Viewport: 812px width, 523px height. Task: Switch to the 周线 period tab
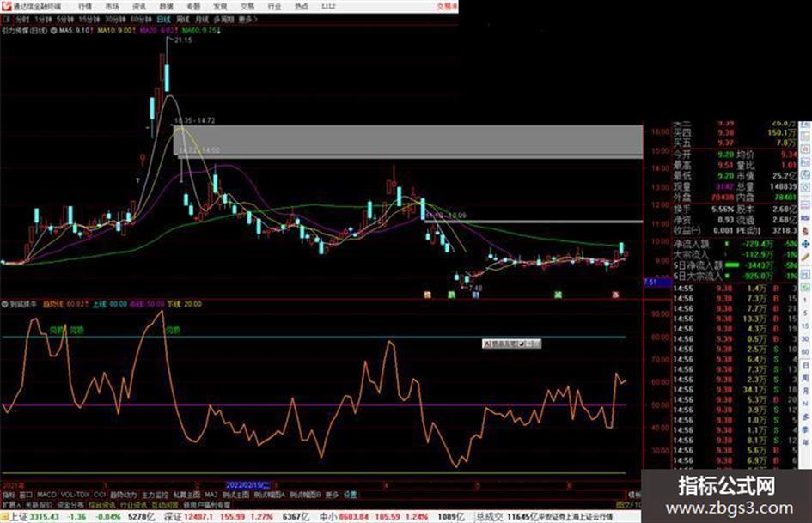[x=183, y=19]
